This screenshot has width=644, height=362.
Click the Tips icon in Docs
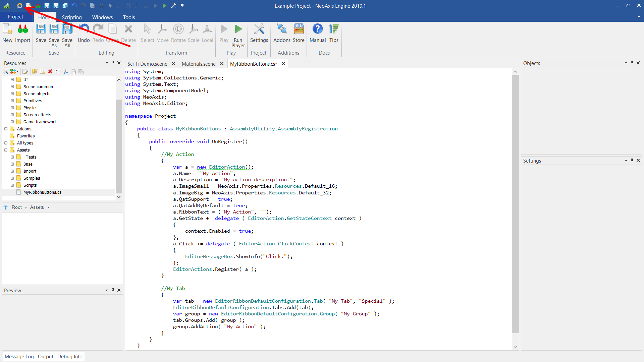(x=334, y=29)
